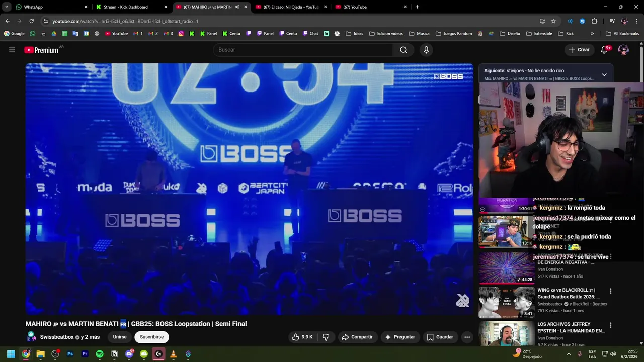Open a new browser tab

pos(417,7)
